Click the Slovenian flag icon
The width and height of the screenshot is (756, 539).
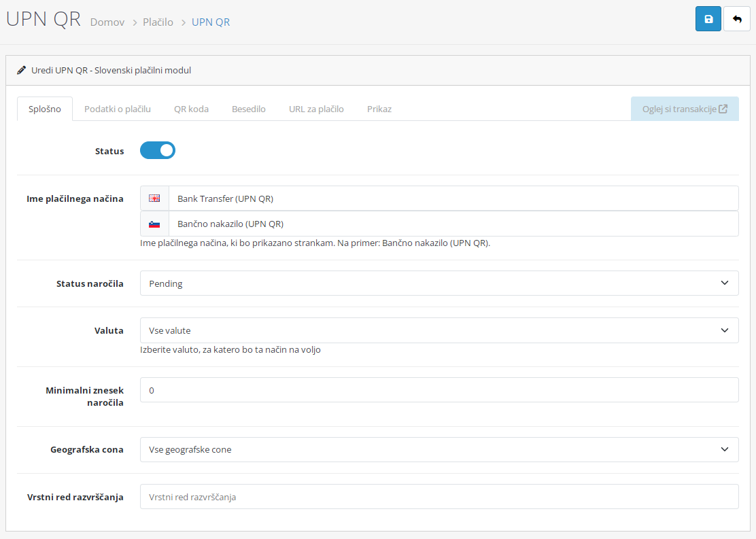(154, 224)
